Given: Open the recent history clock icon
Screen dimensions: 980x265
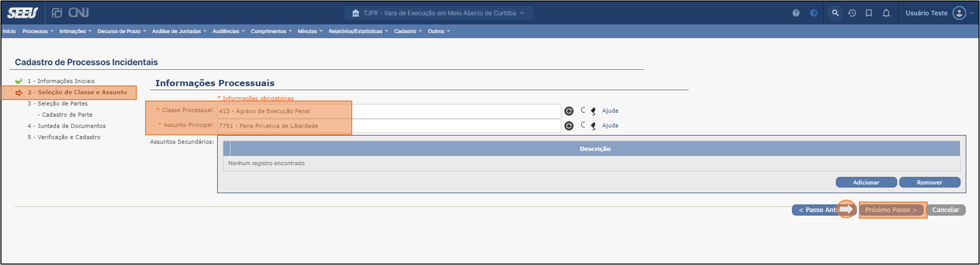Looking at the screenshot, I should pyautogui.click(x=852, y=13).
